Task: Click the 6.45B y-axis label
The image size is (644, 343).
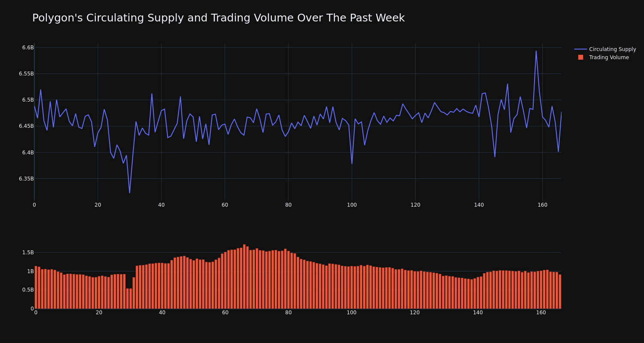Action: pos(26,126)
